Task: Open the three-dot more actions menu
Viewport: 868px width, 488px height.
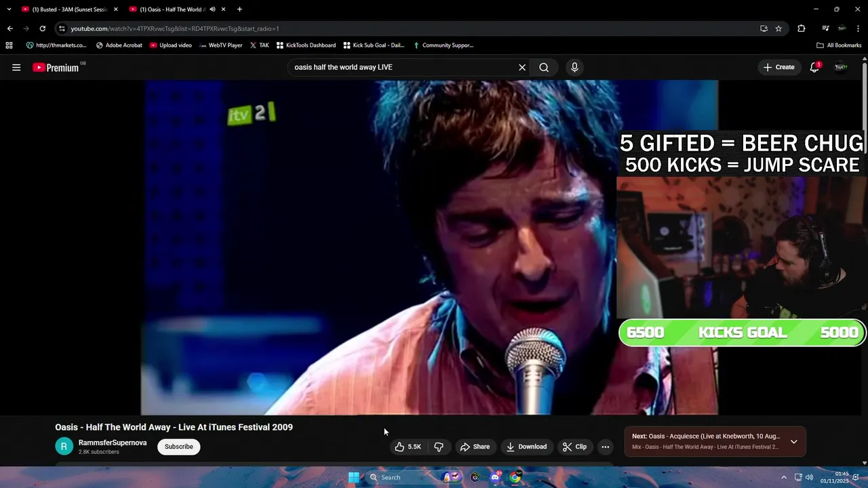Action: 606,447
